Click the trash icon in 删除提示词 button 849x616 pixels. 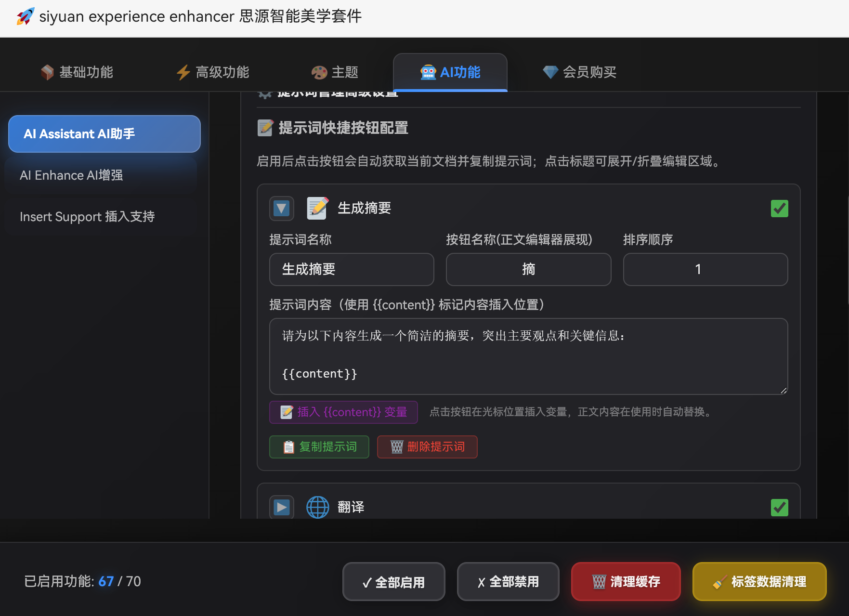click(x=397, y=447)
